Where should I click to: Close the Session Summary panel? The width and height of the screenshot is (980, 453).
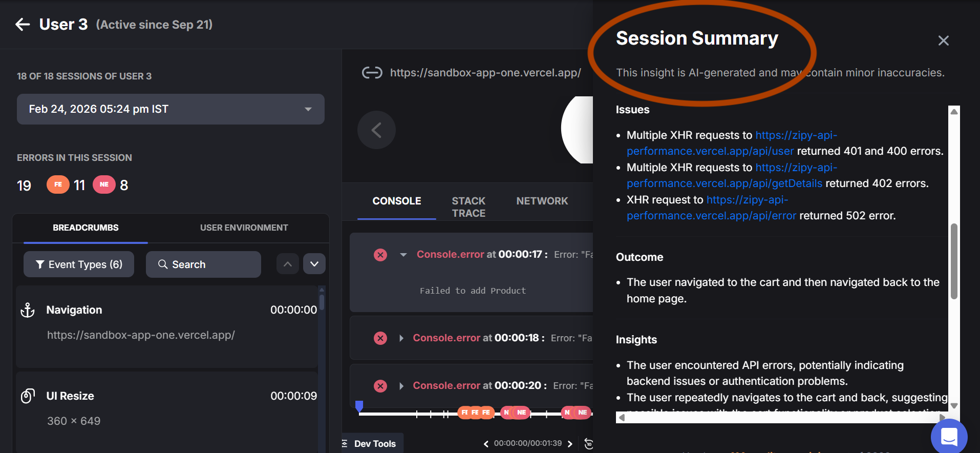pos(943,40)
